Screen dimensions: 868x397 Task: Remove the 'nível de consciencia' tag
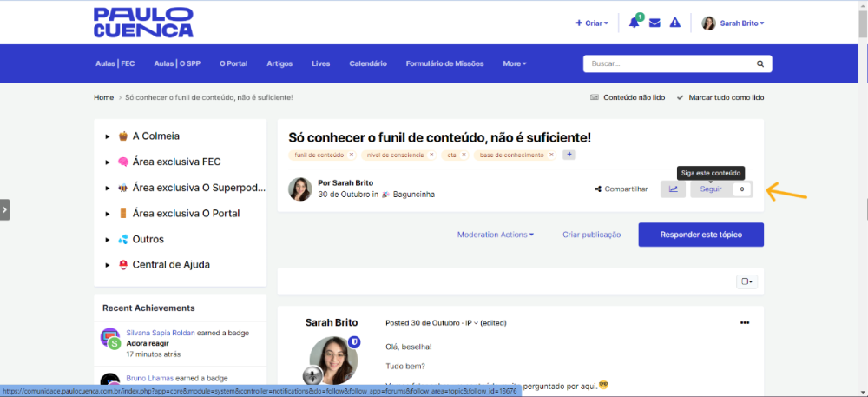point(431,155)
